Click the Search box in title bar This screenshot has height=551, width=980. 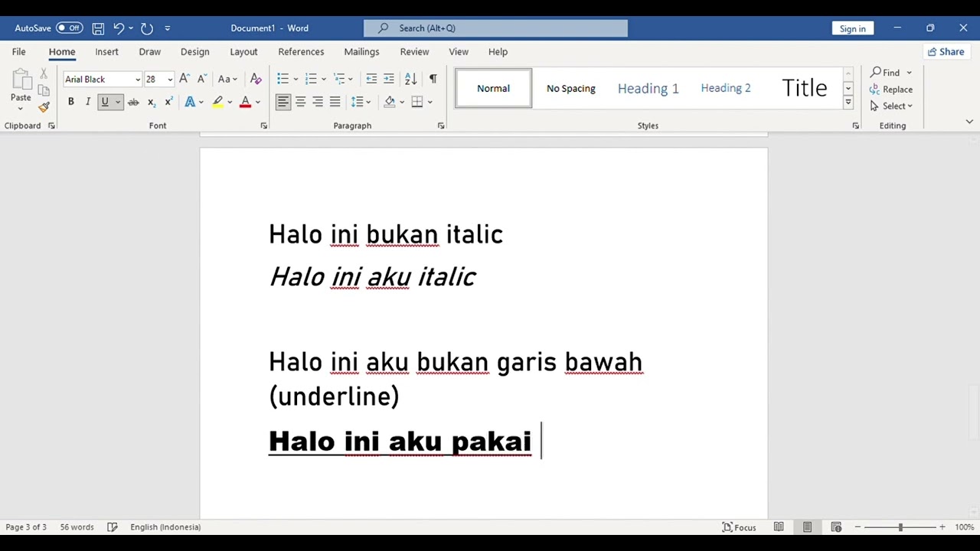coord(495,28)
